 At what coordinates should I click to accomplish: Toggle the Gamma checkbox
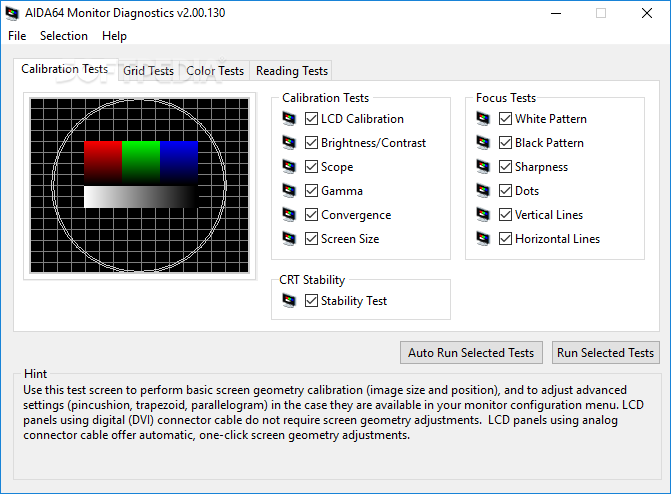(311, 190)
